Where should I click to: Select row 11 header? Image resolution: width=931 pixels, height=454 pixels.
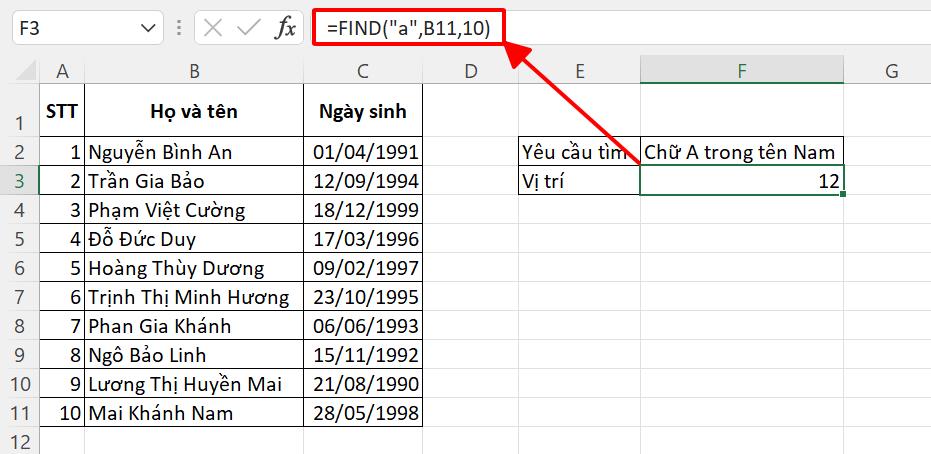(x=20, y=413)
